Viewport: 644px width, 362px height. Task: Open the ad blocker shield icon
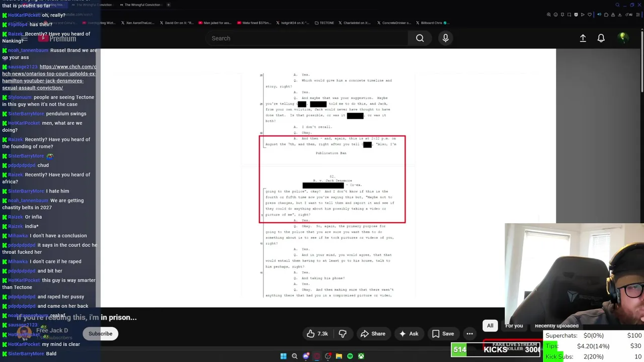click(576, 15)
